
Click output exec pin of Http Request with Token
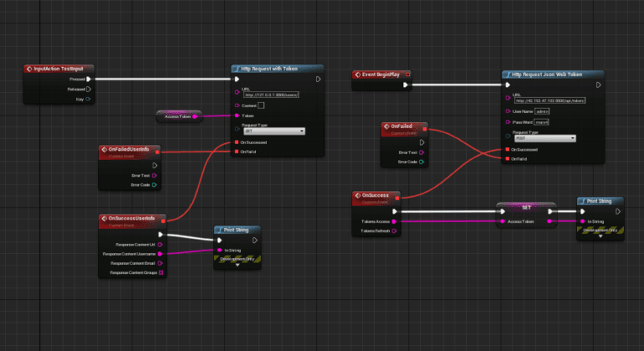tap(318, 80)
